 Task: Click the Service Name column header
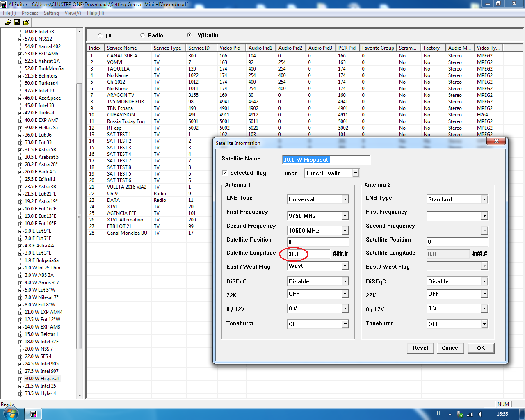128,48
